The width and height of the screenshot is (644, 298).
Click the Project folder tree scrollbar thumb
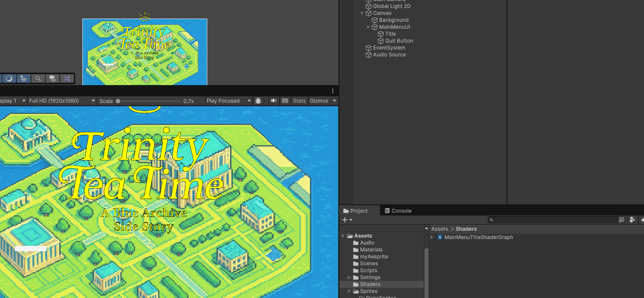coord(426,273)
